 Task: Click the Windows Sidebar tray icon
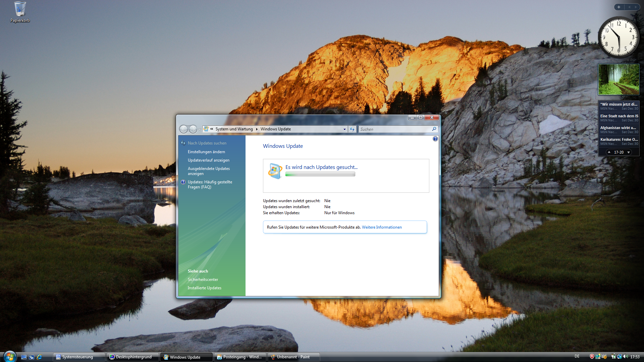click(x=598, y=357)
